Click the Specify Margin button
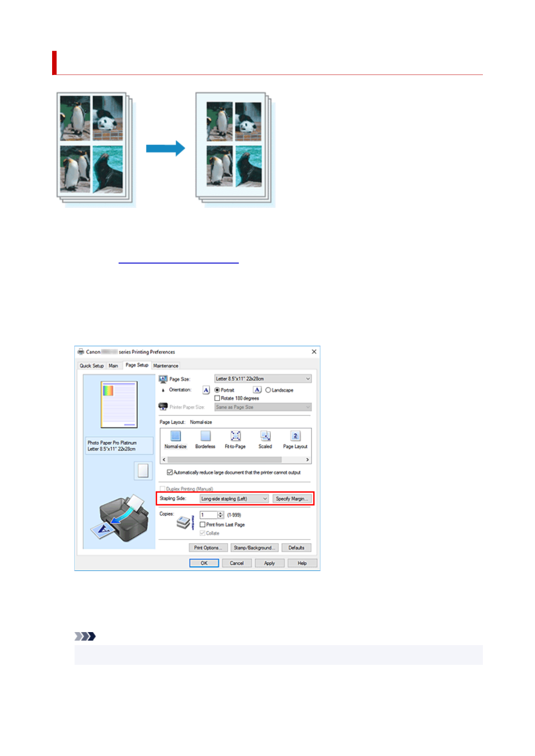Screen dimensions: 535x756 pos(292,499)
